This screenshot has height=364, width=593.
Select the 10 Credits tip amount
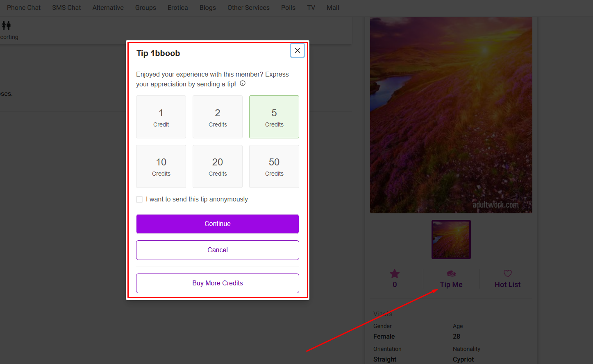click(161, 166)
